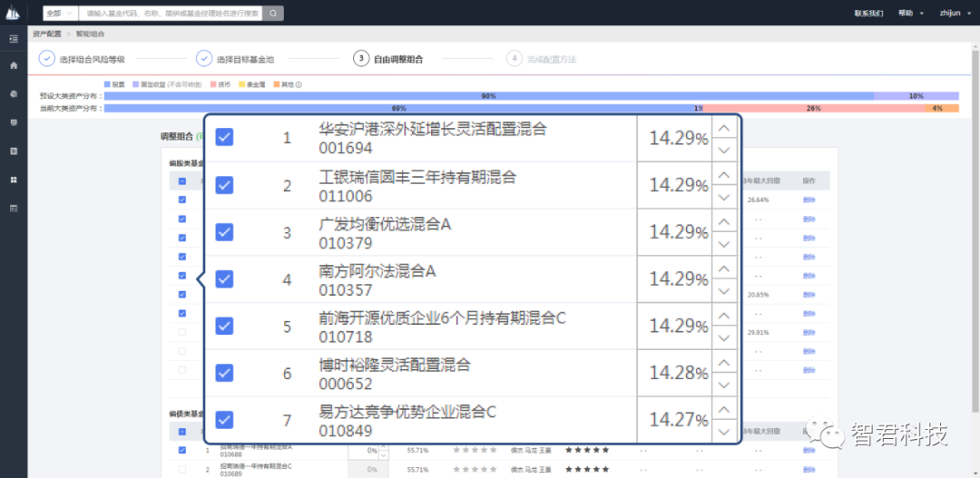Decrease weight of fund 001694 with down arrow
Screen dimensions: 980x478
[724, 150]
